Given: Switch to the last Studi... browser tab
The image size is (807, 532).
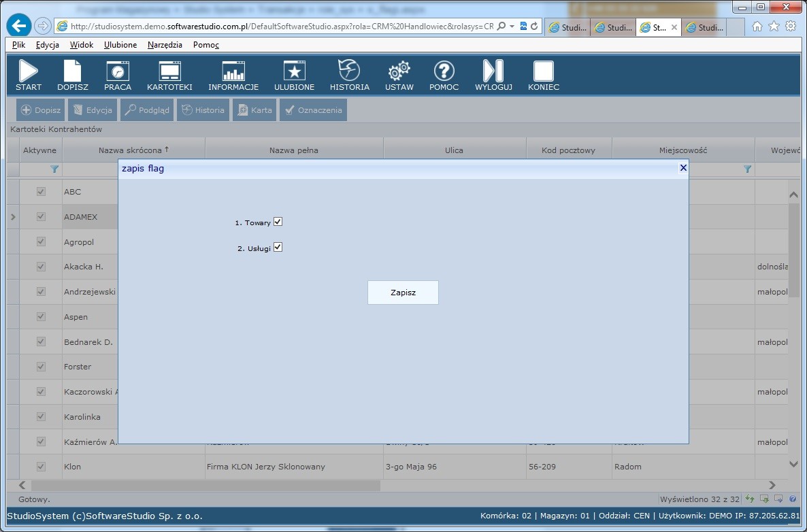Looking at the screenshot, I should click(705, 27).
